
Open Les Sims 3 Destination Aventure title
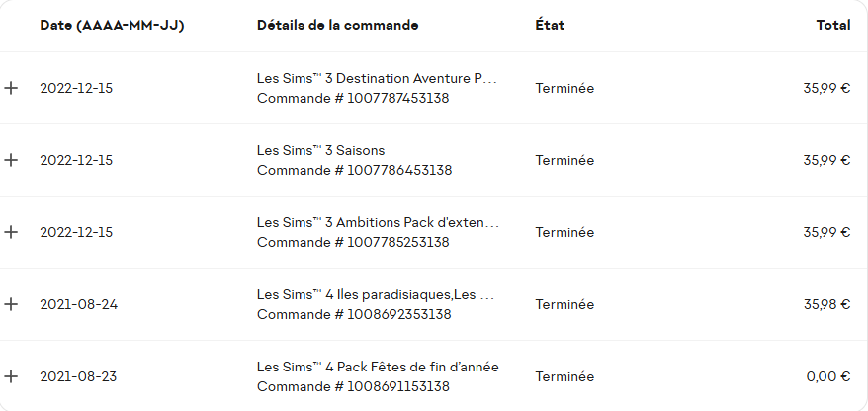(x=377, y=78)
